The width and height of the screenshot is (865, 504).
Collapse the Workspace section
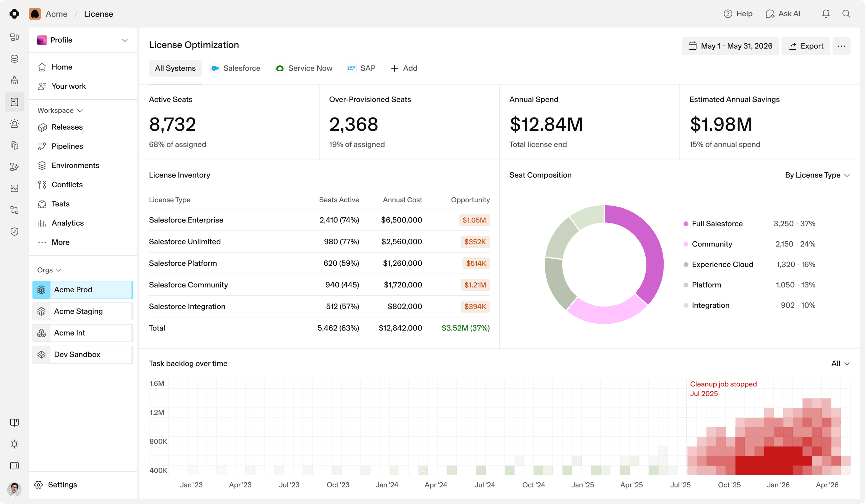coord(60,110)
